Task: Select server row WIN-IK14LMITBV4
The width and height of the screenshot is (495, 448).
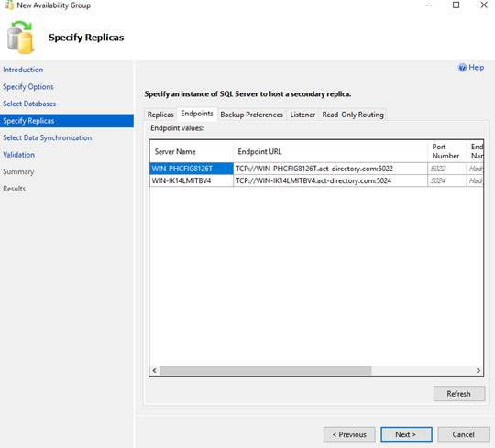Action: 192,180
